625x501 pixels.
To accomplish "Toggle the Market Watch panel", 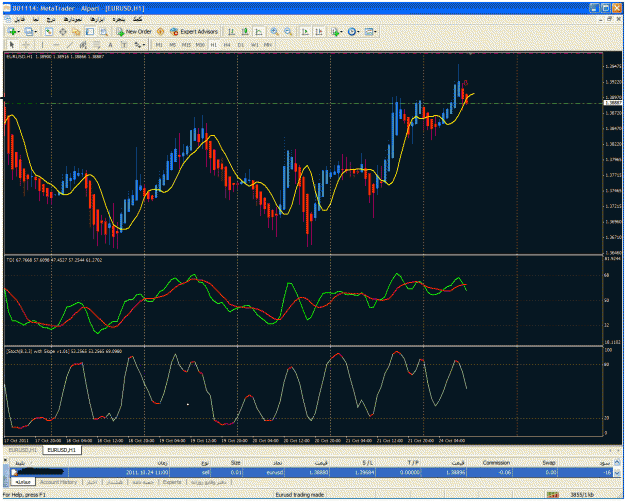I will [x=49, y=31].
